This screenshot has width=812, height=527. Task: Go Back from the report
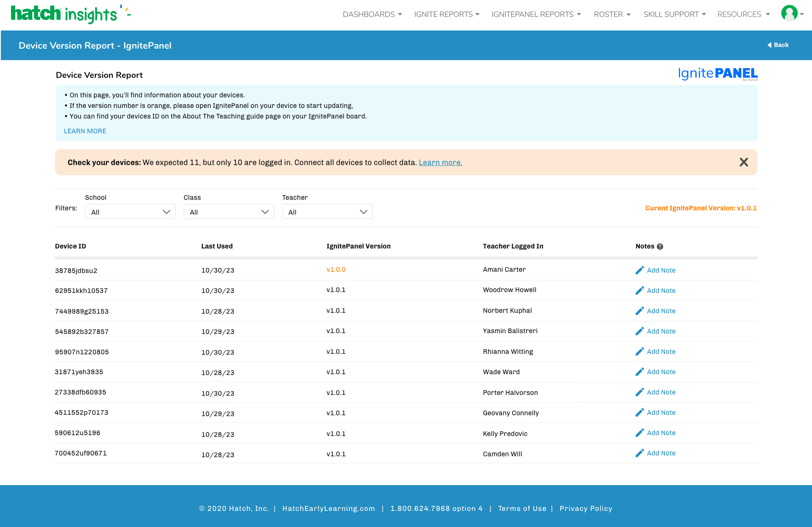point(778,45)
